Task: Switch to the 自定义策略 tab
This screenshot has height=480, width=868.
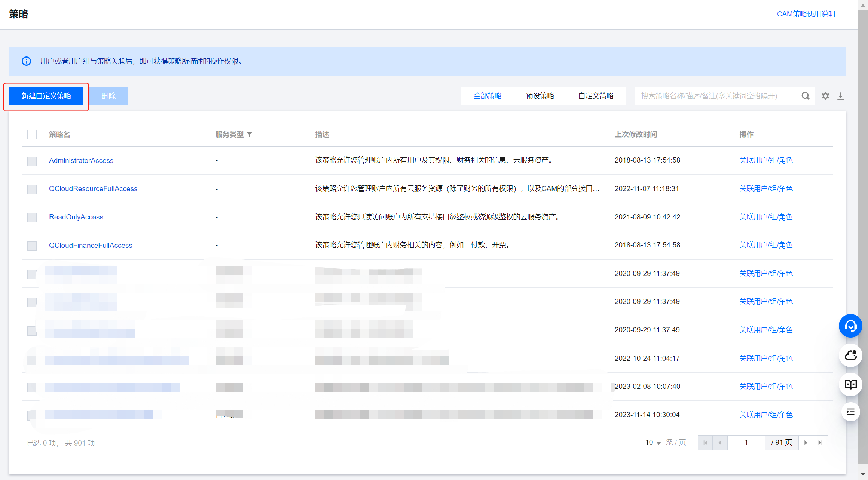Action: 596,96
